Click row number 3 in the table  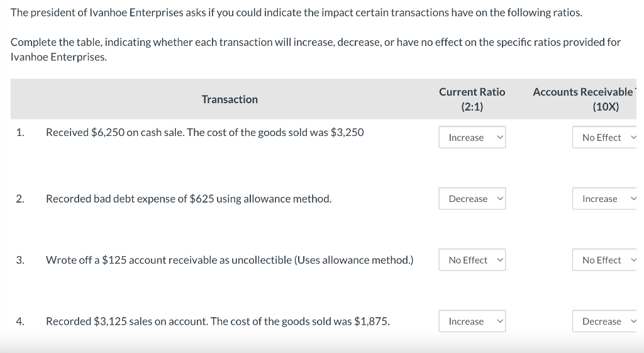tap(20, 260)
